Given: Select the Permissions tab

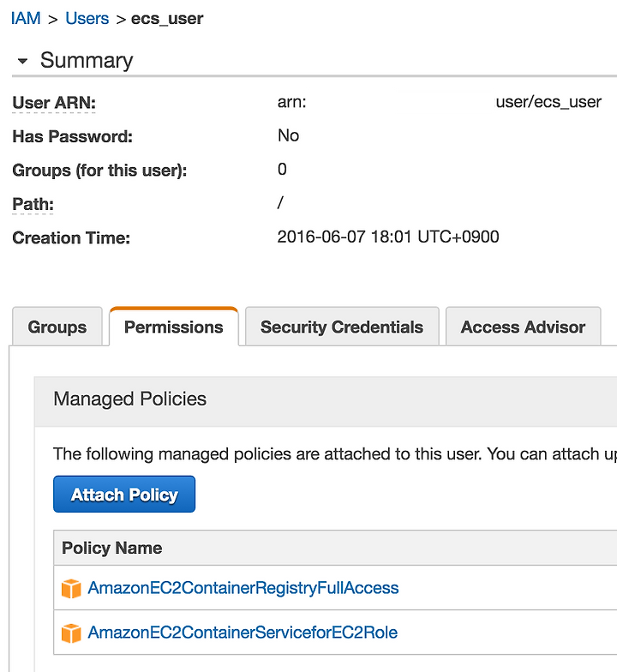Looking at the screenshot, I should tap(173, 327).
